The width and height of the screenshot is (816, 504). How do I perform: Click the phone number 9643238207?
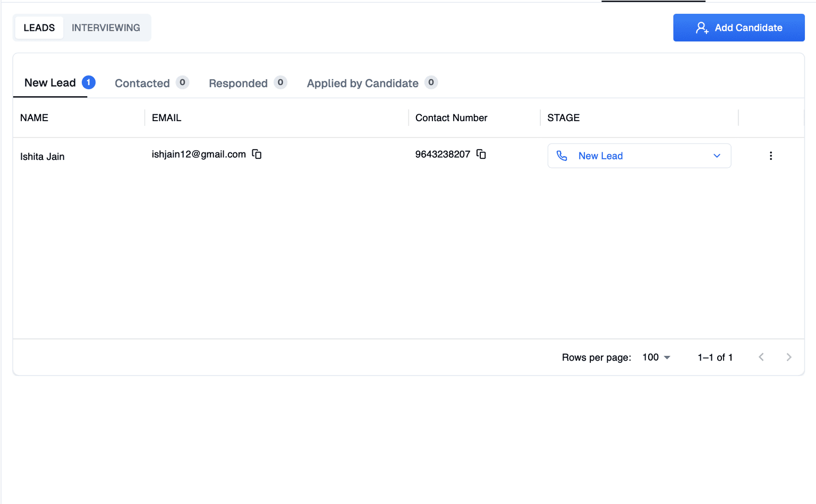coord(443,154)
